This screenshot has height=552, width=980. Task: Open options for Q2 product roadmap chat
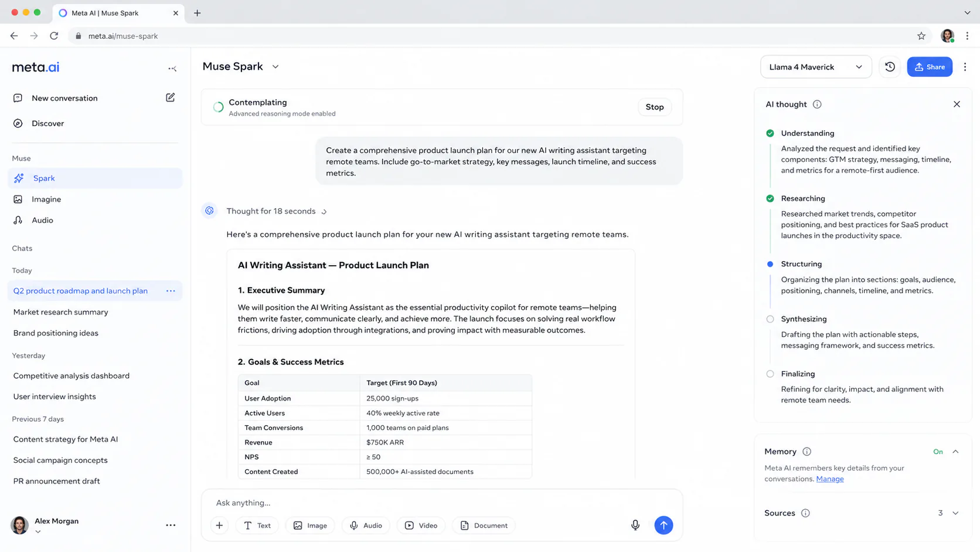(171, 291)
